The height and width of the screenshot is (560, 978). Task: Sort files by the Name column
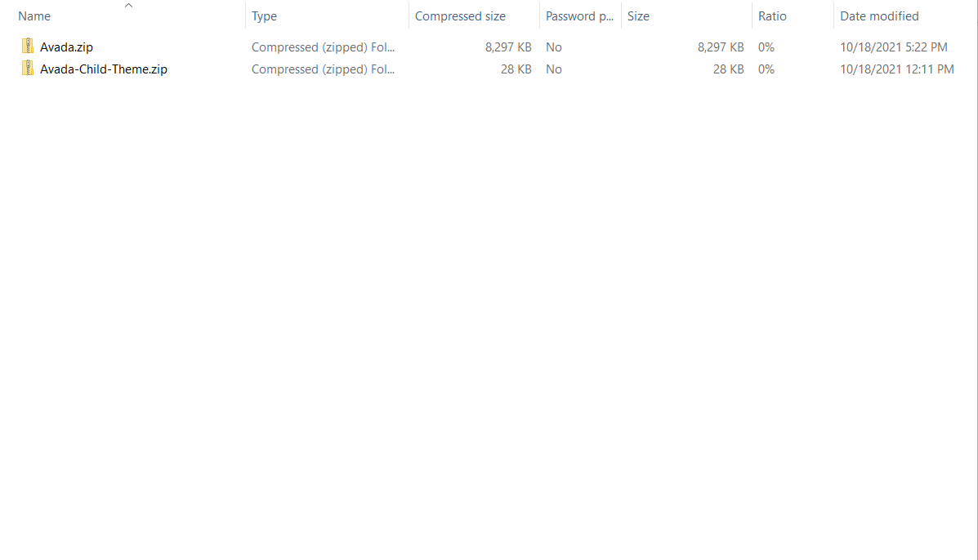pos(34,16)
